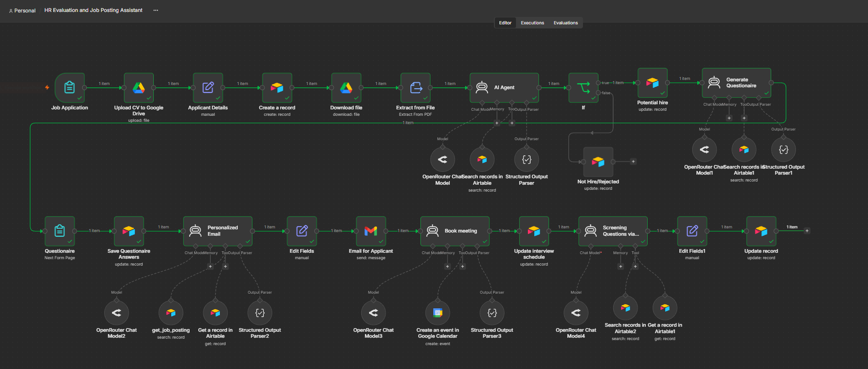868x369 pixels.
Task: Switch to the Editor tab
Action: tap(505, 23)
